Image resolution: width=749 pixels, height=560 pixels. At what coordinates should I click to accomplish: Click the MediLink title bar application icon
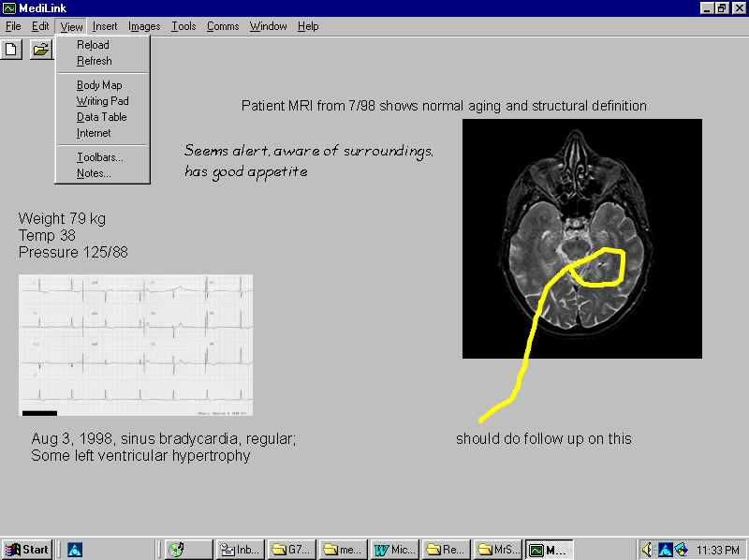click(x=9, y=8)
